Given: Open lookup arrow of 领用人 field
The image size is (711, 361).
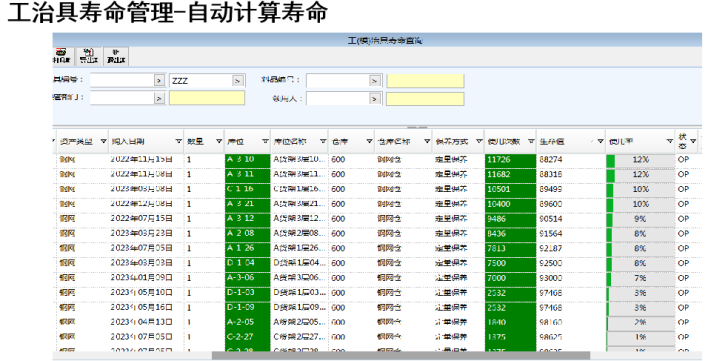Looking at the screenshot, I should 375,98.
